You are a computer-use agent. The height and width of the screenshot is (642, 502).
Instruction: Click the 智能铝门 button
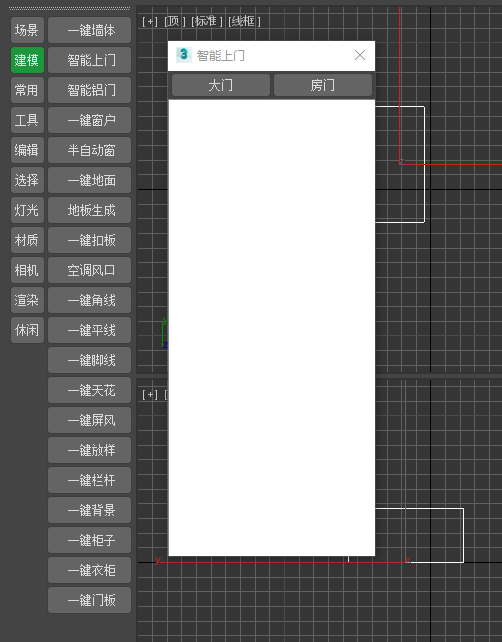(x=89, y=90)
